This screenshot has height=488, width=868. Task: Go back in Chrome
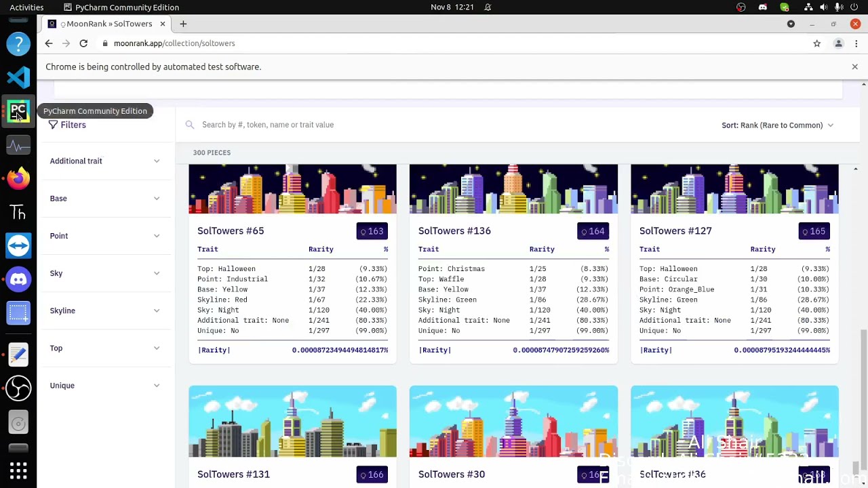coord(49,43)
